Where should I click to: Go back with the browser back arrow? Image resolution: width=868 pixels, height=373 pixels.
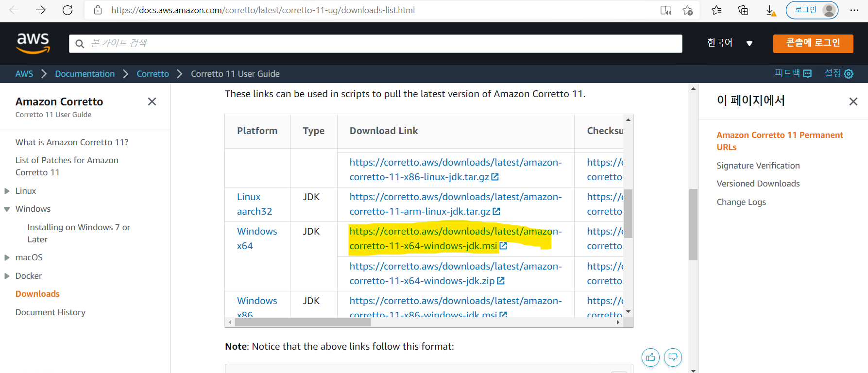14,10
